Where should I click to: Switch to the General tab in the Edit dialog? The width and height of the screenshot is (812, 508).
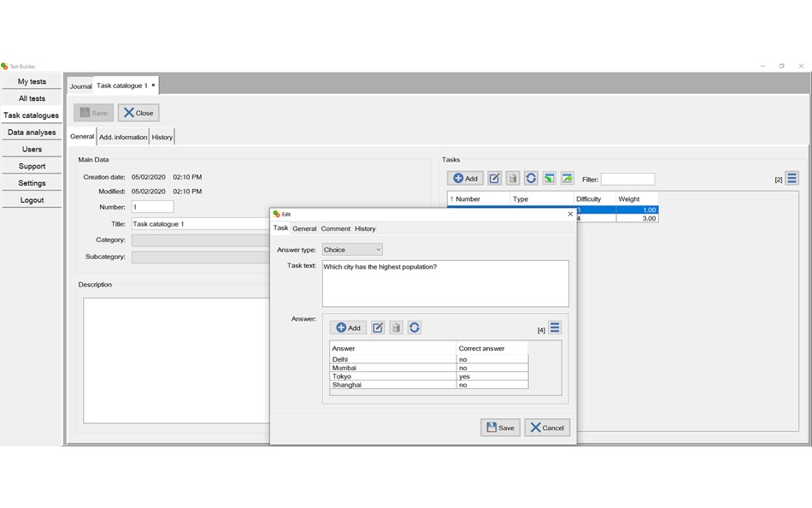(x=304, y=228)
